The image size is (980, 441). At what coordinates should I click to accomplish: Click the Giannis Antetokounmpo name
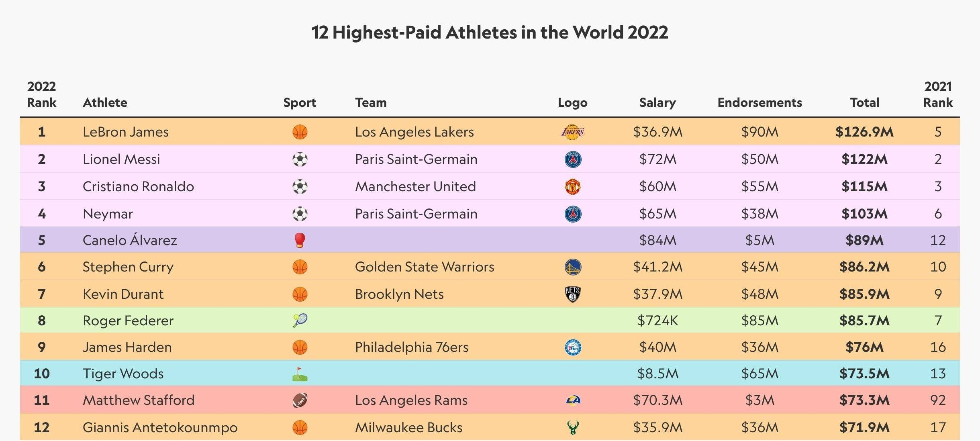point(160,427)
